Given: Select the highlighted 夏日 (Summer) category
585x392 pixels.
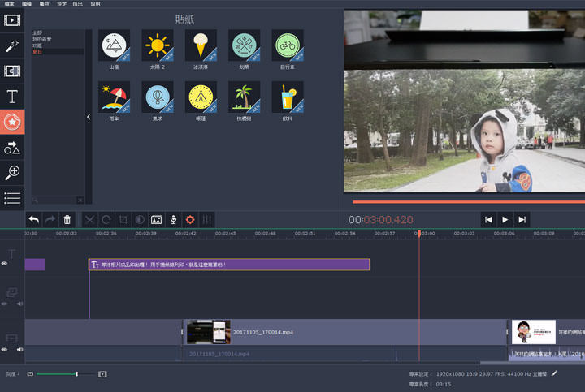Looking at the screenshot, I should click(58, 52).
